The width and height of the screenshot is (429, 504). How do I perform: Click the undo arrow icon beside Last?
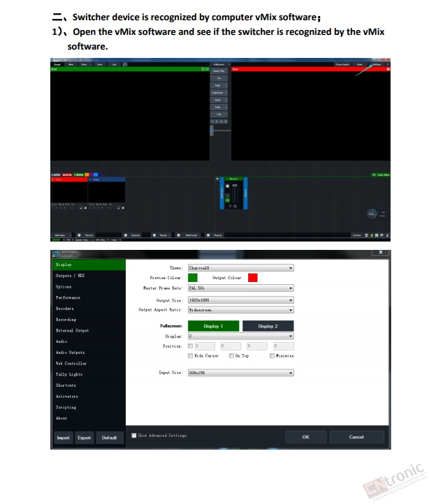[x=124, y=64]
